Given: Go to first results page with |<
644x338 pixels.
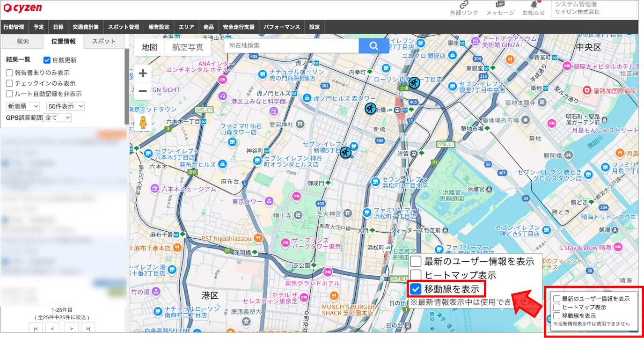Looking at the screenshot, I should pyautogui.click(x=36, y=328).
